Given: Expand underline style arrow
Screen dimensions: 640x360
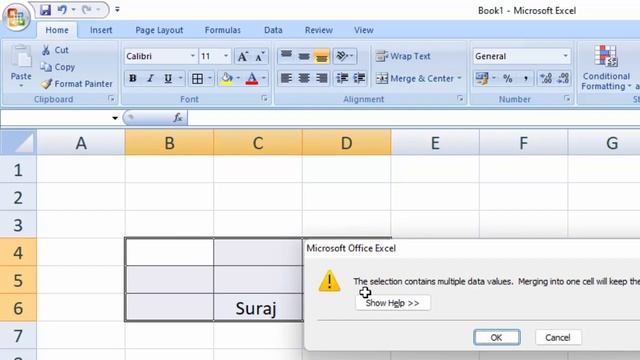Looking at the screenshot, I should tap(180, 78).
